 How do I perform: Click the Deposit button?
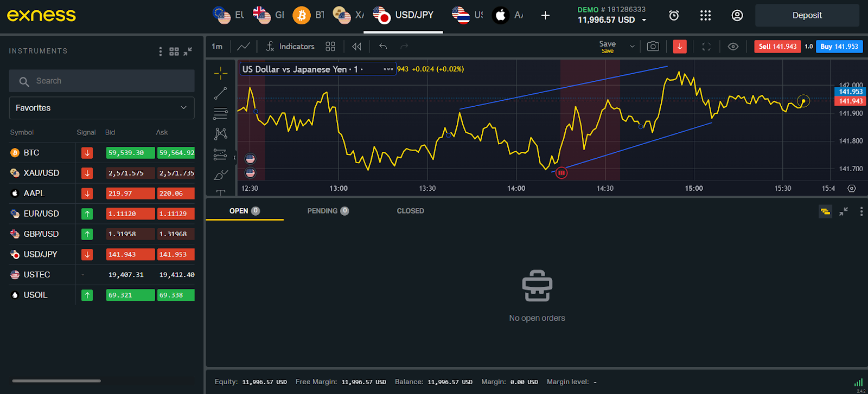click(807, 15)
